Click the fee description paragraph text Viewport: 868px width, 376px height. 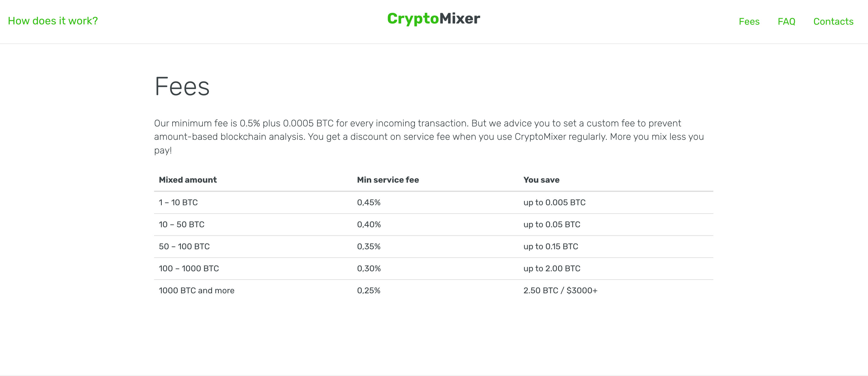tap(428, 137)
